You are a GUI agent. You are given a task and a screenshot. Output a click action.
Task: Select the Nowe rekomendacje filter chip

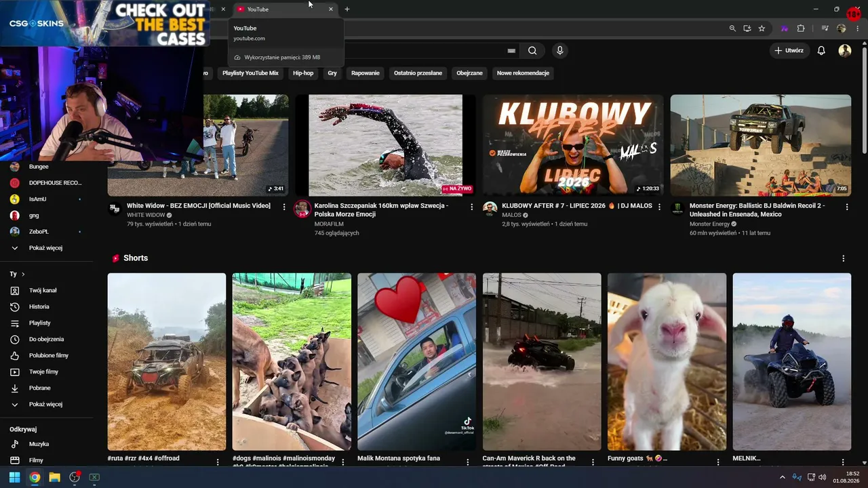point(523,73)
